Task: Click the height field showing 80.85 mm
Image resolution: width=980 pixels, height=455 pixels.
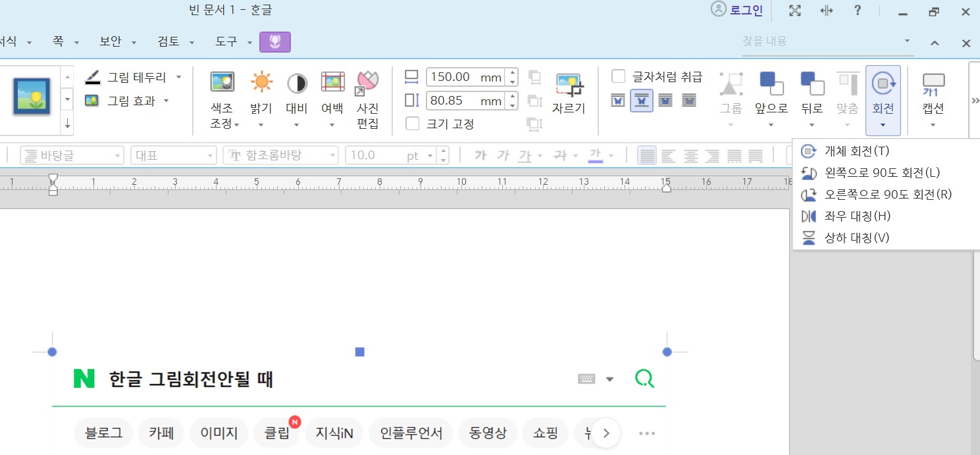Action: 467,101
